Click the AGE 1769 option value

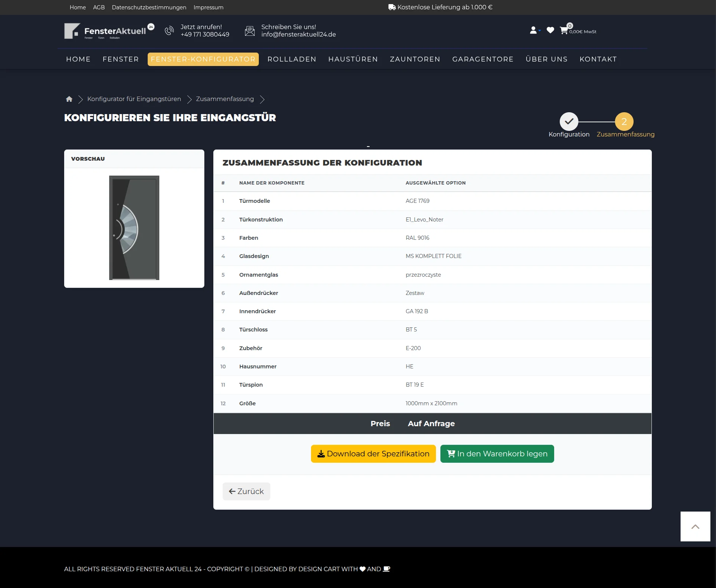coord(418,201)
